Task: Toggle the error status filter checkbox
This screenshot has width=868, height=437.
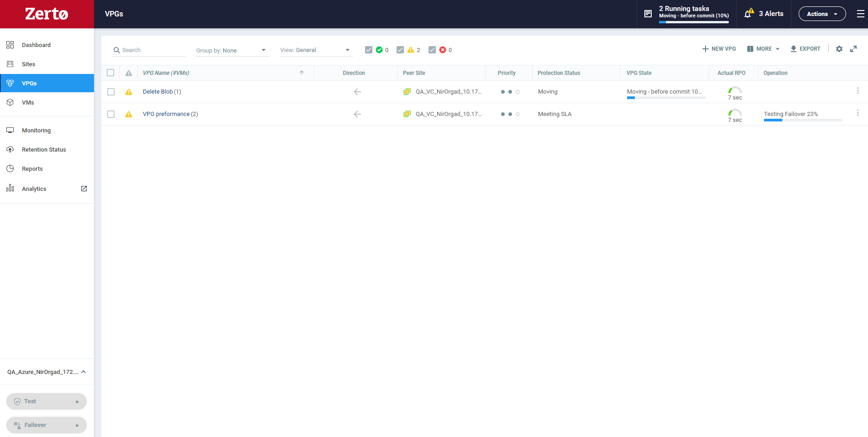Action: point(432,50)
